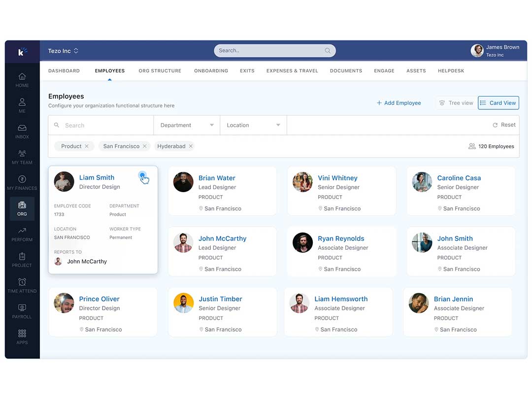The image size is (532, 399).
Task: Open My Team in the sidebar
Action: click(x=22, y=157)
